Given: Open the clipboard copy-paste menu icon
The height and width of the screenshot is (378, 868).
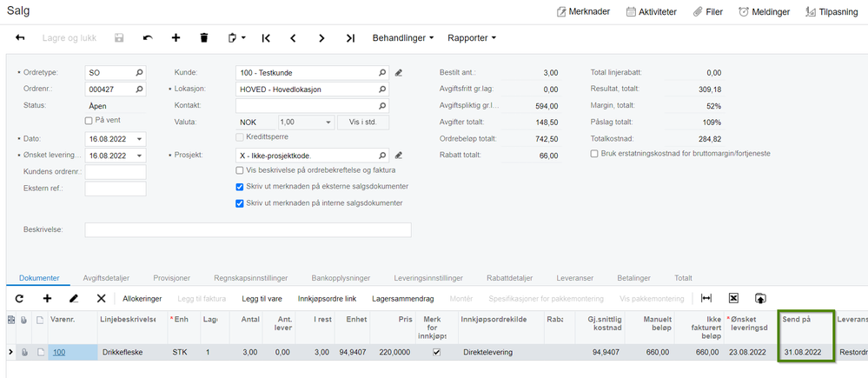Looking at the screenshot, I should point(236,38).
